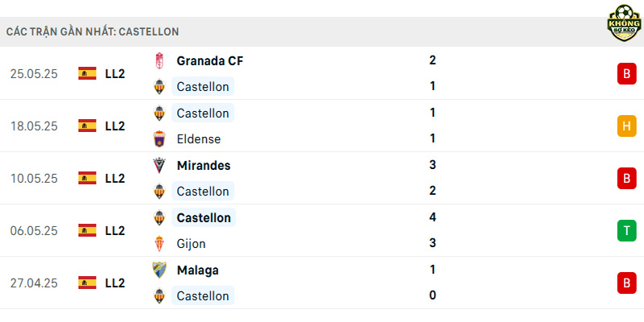Click score 4 for Castellon against Gijon

[432, 217]
